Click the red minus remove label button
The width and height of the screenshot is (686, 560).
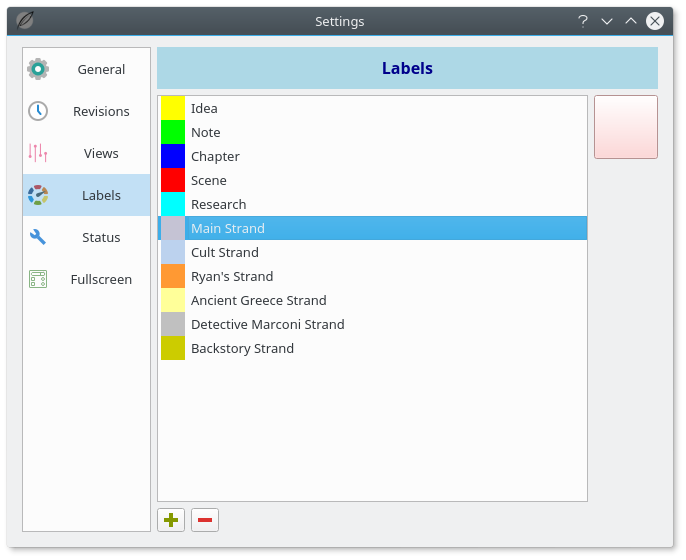[x=205, y=520]
